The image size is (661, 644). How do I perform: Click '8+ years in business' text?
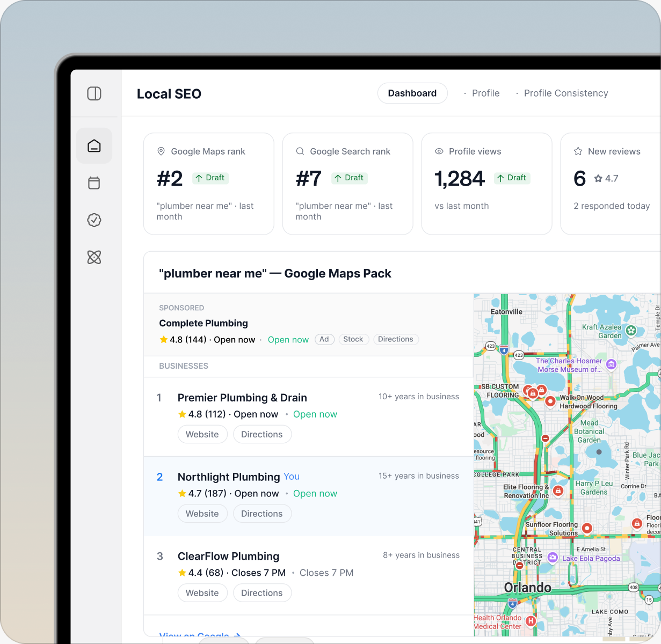click(x=421, y=555)
